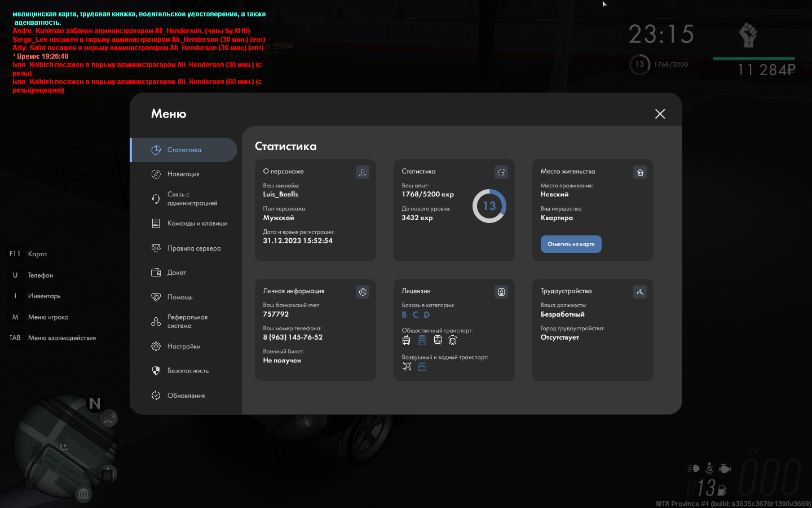Go to Правила сервера

click(x=193, y=248)
